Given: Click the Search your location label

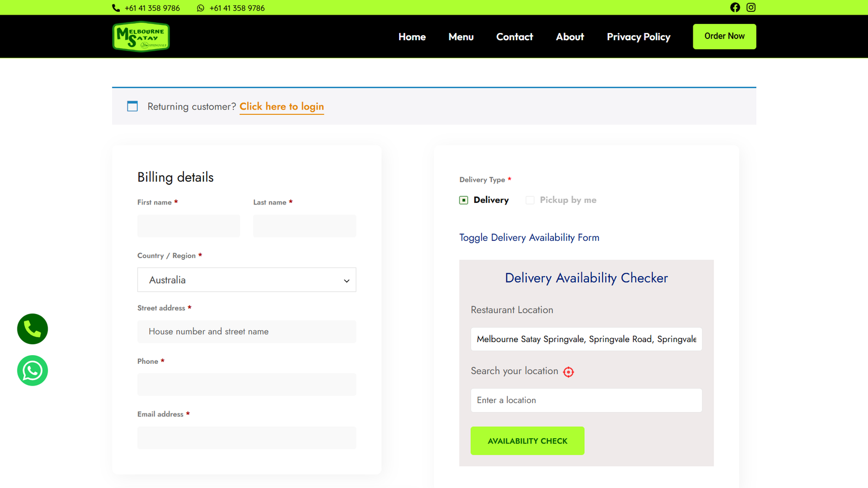Looking at the screenshot, I should (514, 371).
